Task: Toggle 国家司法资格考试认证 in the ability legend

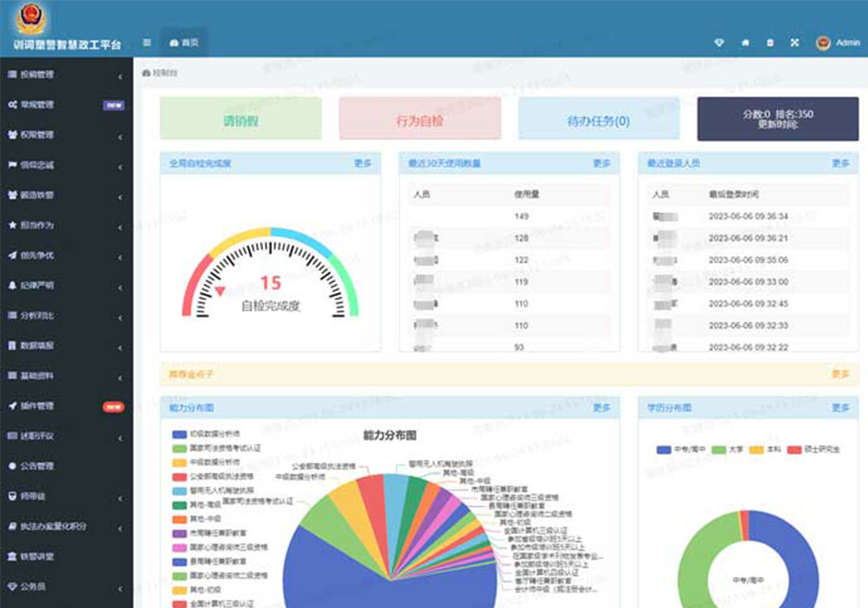Action: pos(216,448)
